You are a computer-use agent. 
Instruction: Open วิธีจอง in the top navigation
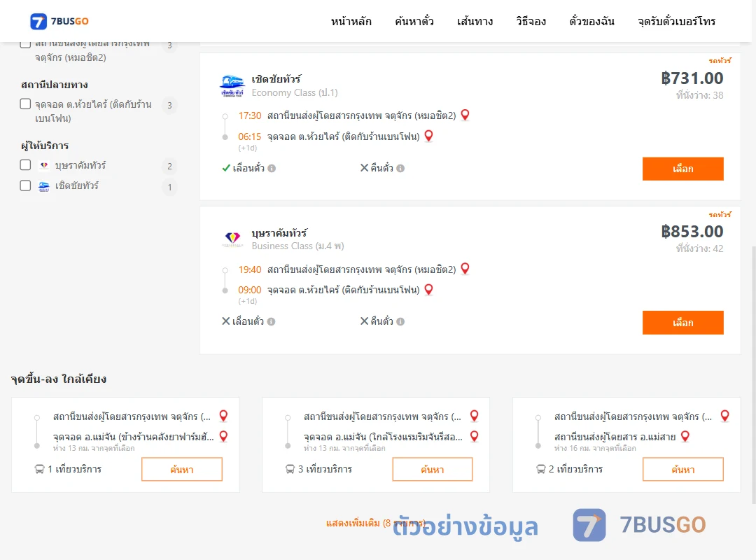531,22
